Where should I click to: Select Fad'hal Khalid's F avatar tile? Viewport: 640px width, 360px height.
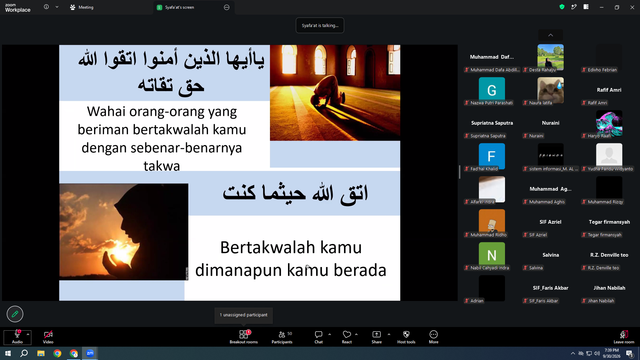pyautogui.click(x=492, y=156)
